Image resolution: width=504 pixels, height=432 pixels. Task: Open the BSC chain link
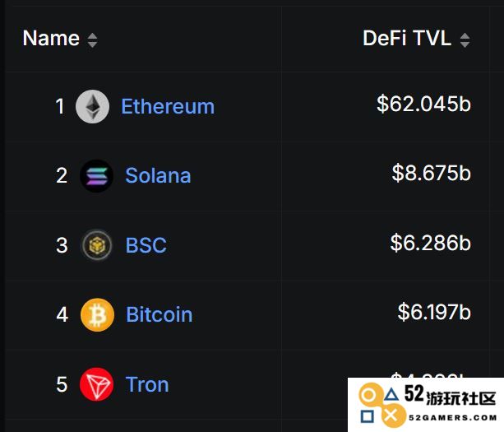[x=146, y=245]
